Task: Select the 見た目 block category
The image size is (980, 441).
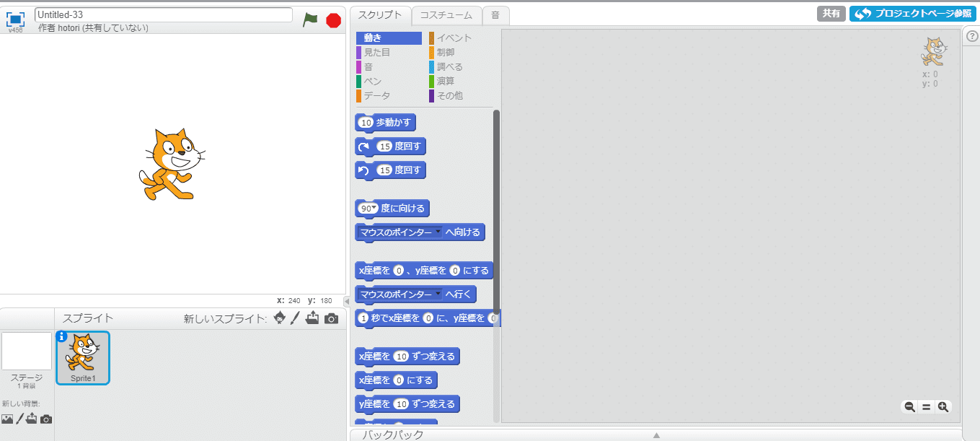Action: 389,52
